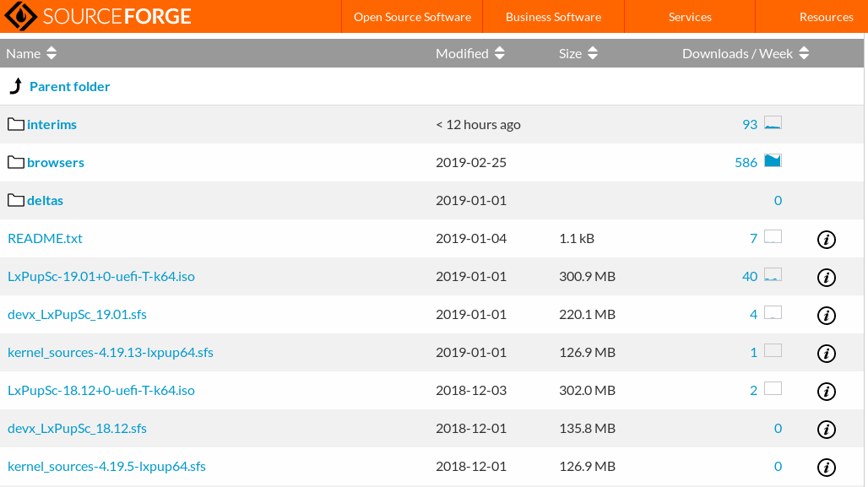Screen dimensions: 868x487
Task: View info icon for LxPupSc-19.01+0-uefi-T-k64.iso
Action: (x=826, y=277)
